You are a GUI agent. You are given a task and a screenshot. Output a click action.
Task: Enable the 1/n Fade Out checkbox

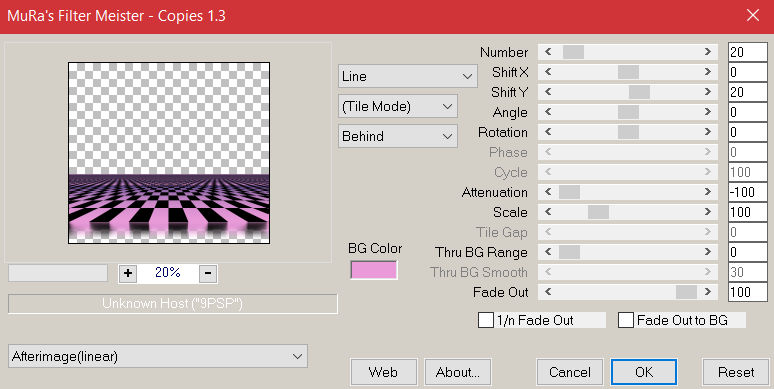tap(486, 320)
